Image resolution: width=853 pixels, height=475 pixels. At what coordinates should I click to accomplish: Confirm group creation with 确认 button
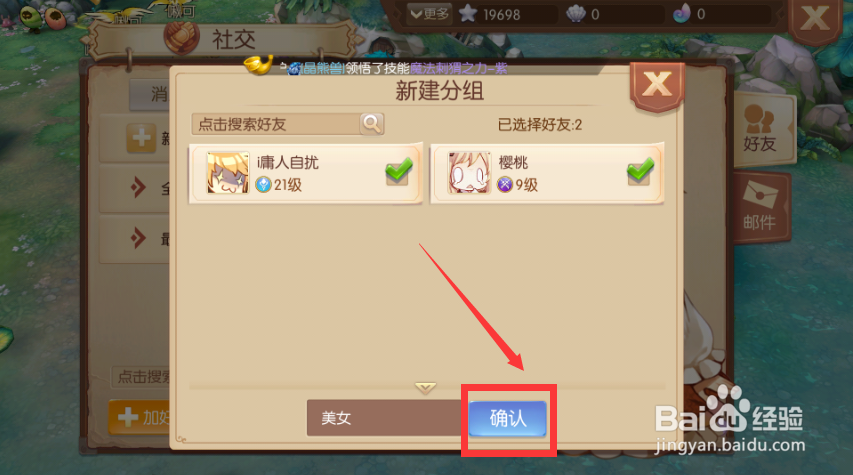508,418
